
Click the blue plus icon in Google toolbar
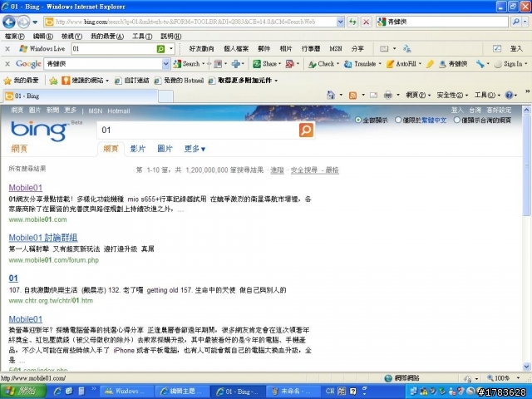236,64
